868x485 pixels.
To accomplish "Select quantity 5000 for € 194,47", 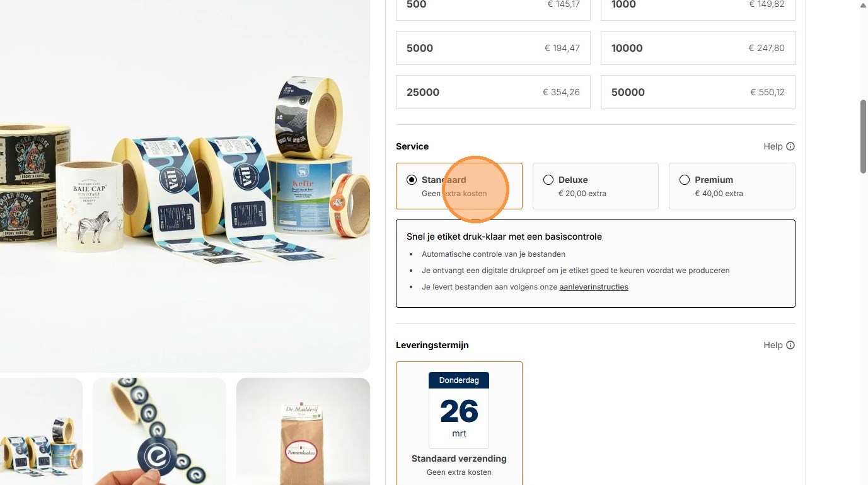I will (493, 48).
